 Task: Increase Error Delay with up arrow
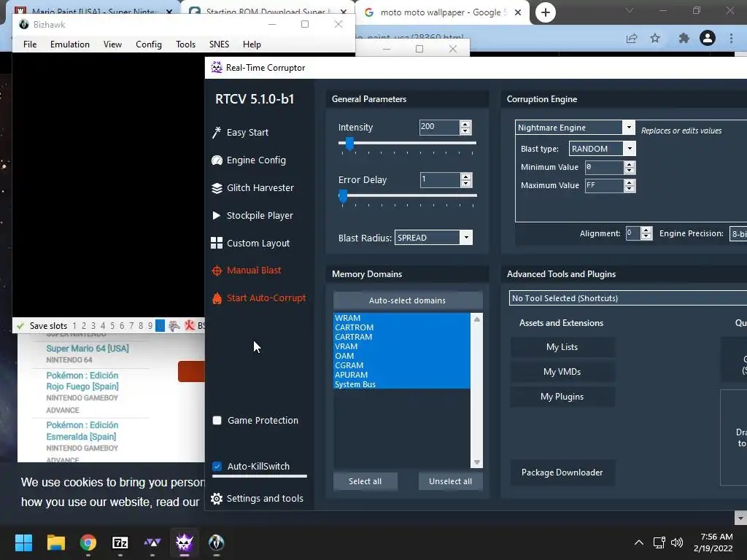pyautogui.click(x=466, y=176)
